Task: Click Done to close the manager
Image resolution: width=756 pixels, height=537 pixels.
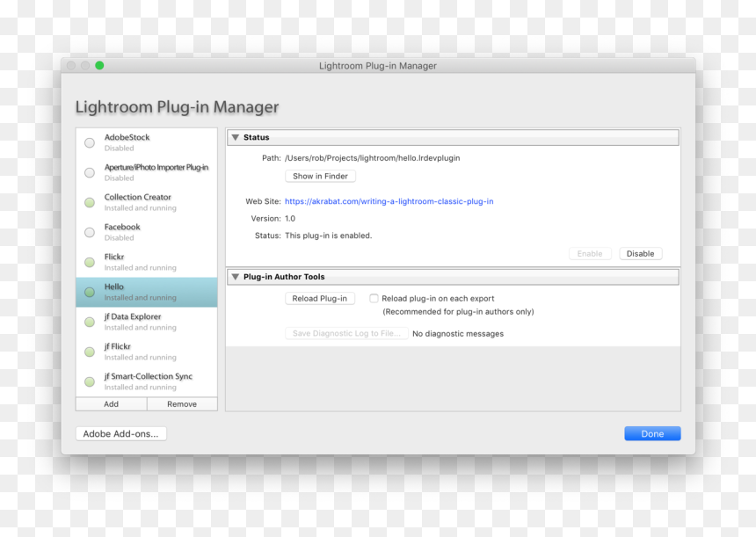Action: click(652, 434)
